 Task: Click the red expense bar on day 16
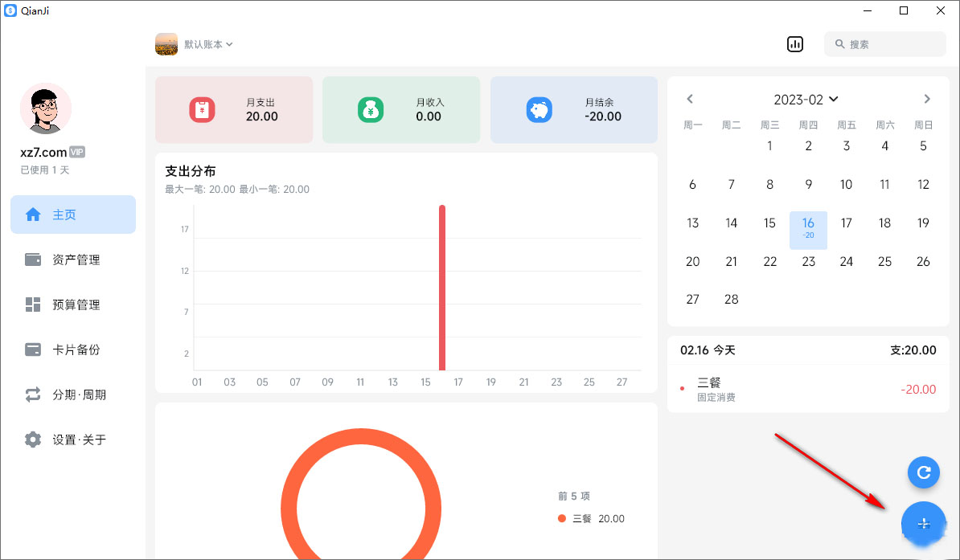(x=442, y=288)
